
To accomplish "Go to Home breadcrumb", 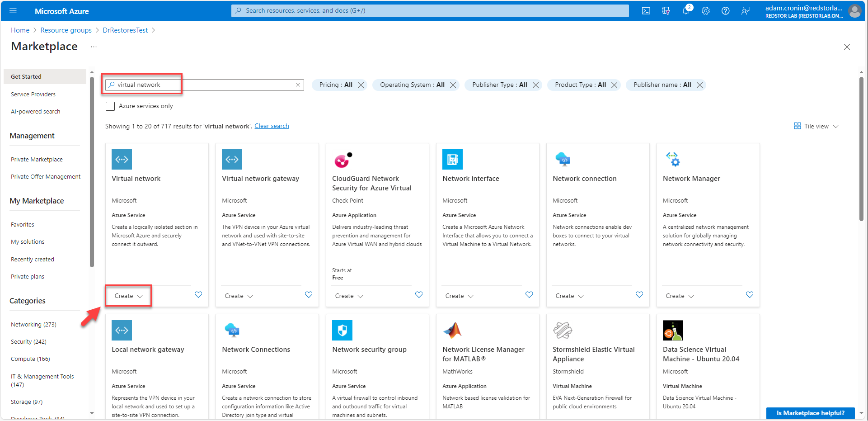I will [20, 30].
